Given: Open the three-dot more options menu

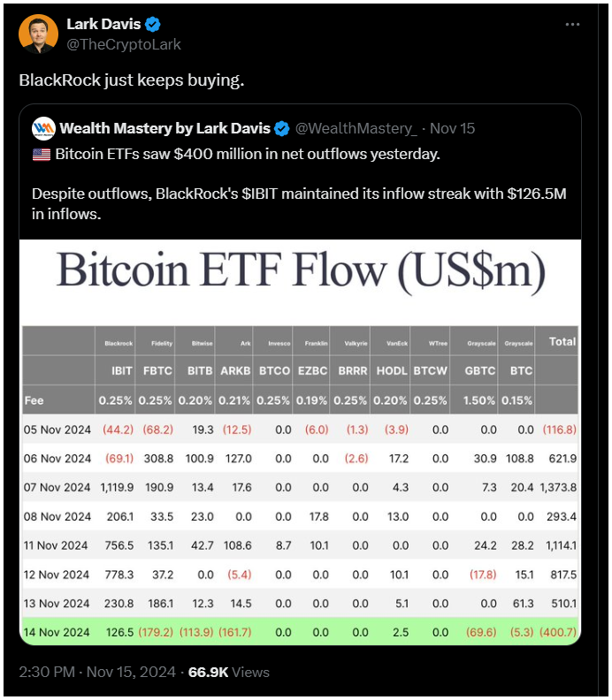Looking at the screenshot, I should coord(572,25).
